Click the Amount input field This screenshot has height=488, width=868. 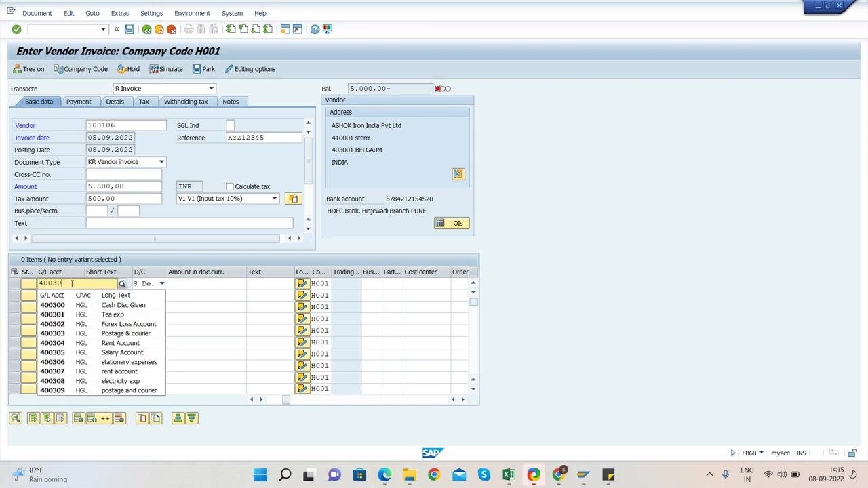pos(124,186)
